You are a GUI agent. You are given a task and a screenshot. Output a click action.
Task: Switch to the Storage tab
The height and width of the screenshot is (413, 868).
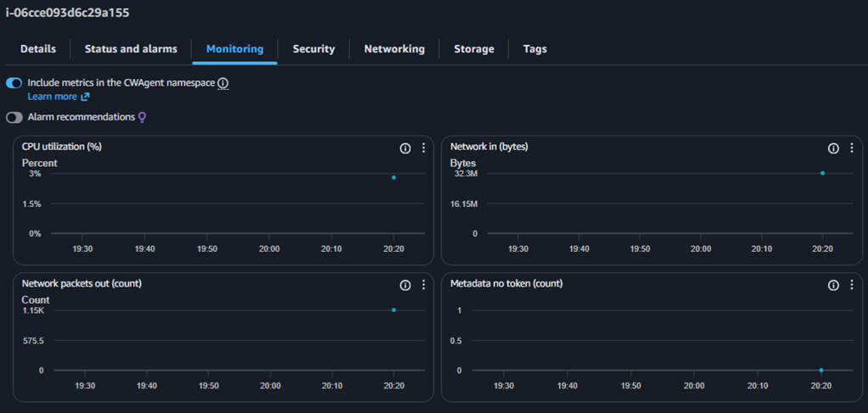point(473,48)
